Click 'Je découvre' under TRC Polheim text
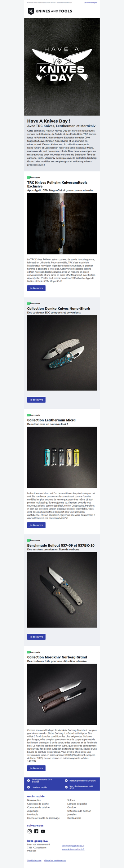The width and height of the screenshot is (124, 868). 36,288
